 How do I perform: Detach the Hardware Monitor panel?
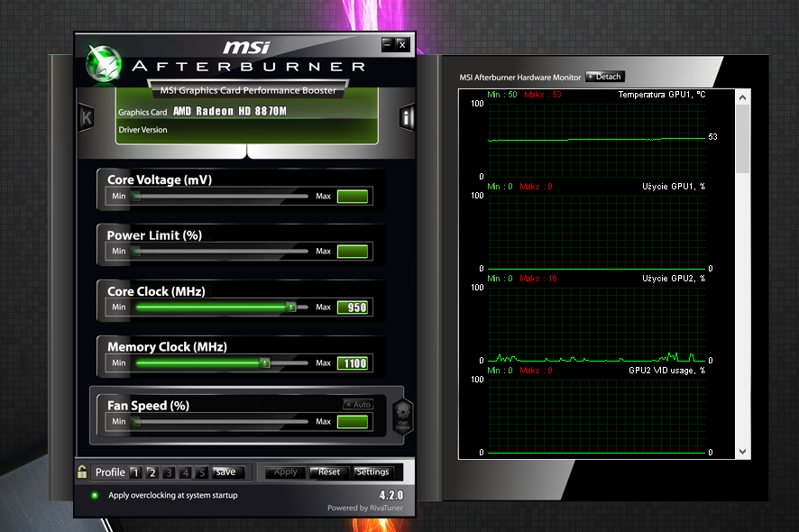coord(605,77)
